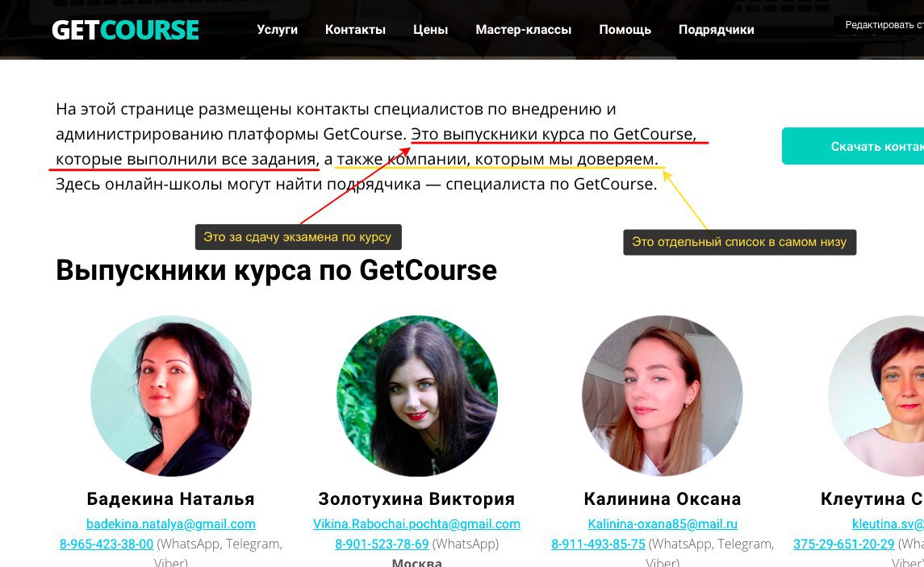
Task: Click the phone number 8-911-493-85-75
Action: click(598, 544)
